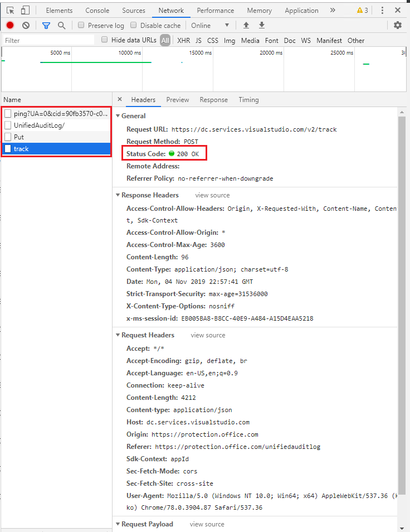Open the DevTools three-dot menu
This screenshot has height=532, width=410.
pyautogui.click(x=382, y=10)
